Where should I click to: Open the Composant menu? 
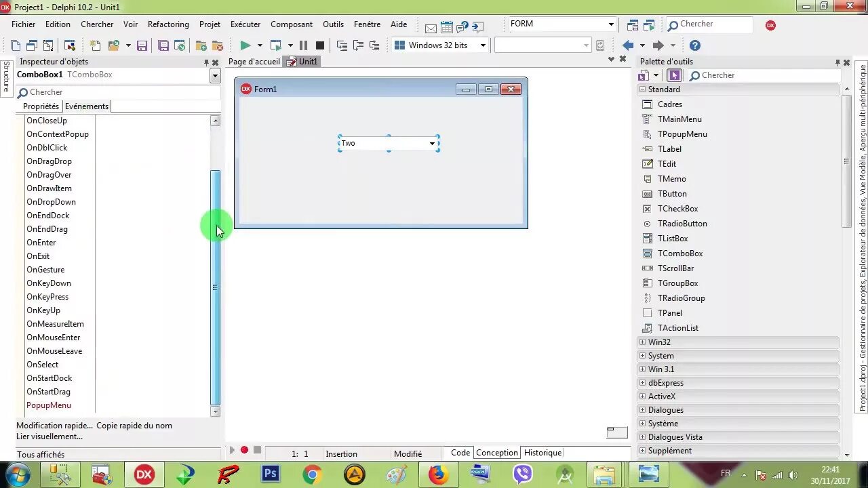click(292, 24)
